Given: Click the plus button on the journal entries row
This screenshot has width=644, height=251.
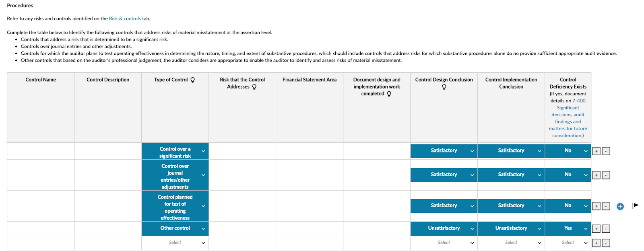Looking at the screenshot, I should [596, 175].
